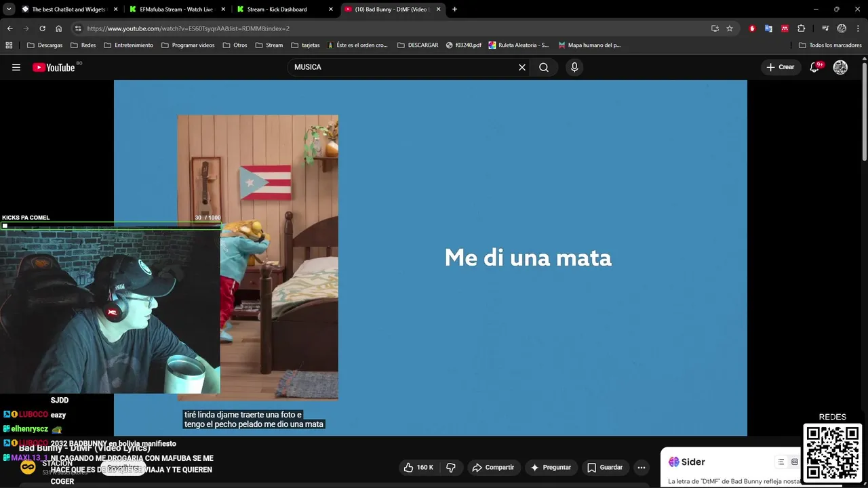Image resolution: width=868 pixels, height=488 pixels.
Task: Open tab search dropdown arrow
Action: coord(9,9)
